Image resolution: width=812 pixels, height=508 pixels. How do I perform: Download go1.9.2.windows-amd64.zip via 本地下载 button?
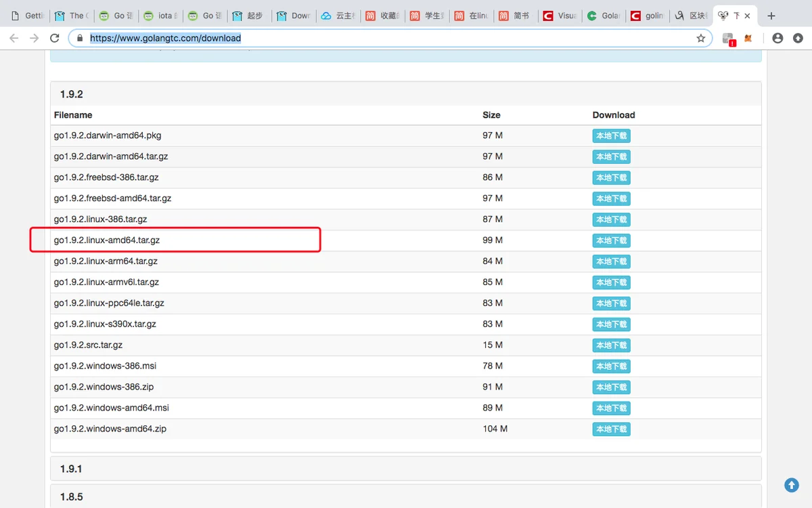pyautogui.click(x=611, y=429)
